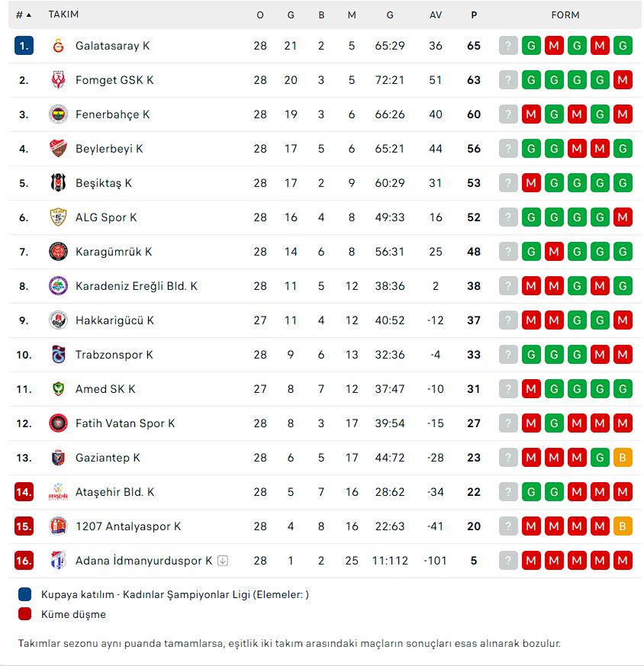Open Hakkarigücü K team page
Screen dimensions: 644x666
pos(114,320)
